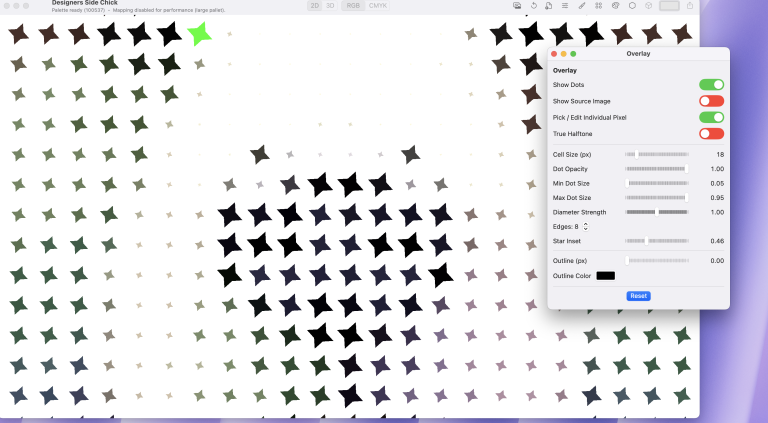Select the bright green highlighted star
The width and height of the screenshot is (768, 423).
(x=199, y=34)
